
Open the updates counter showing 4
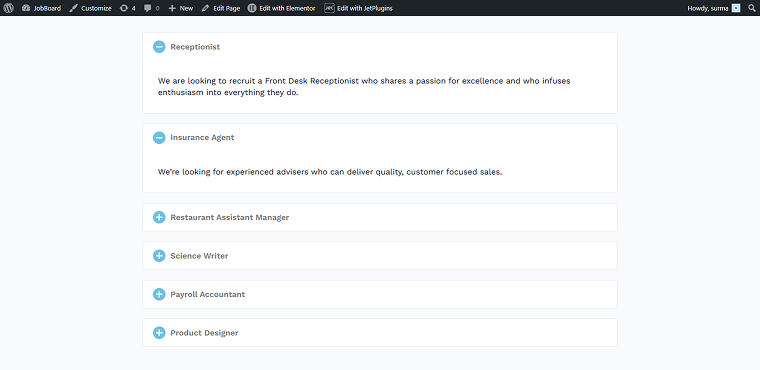point(127,8)
